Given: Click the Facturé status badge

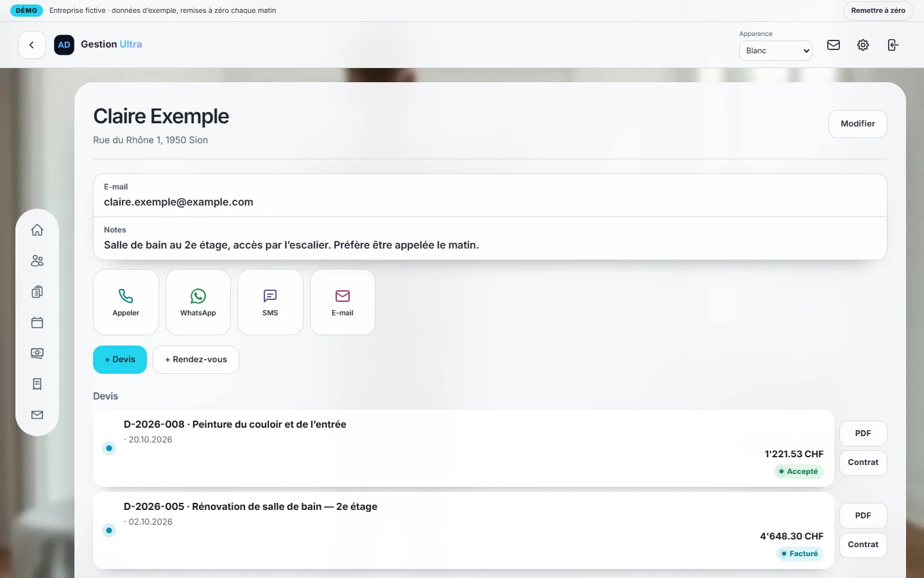Looking at the screenshot, I should (x=800, y=554).
